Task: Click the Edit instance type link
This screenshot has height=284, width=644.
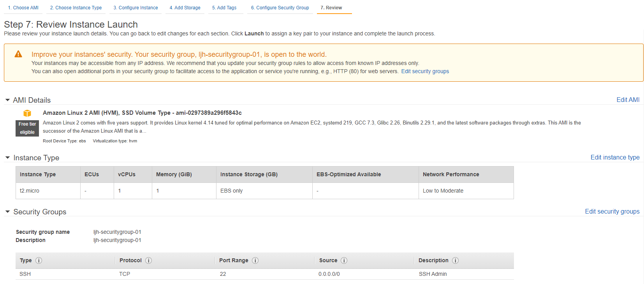Action: pos(615,158)
